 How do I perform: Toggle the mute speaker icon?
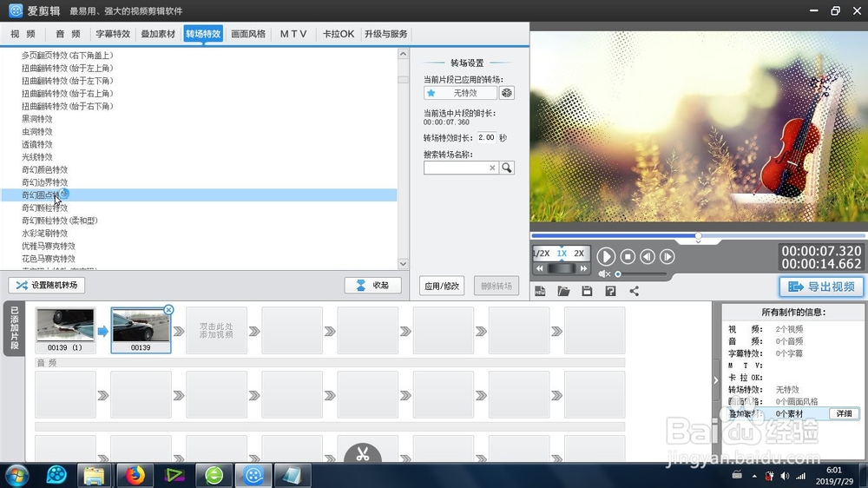coord(604,274)
